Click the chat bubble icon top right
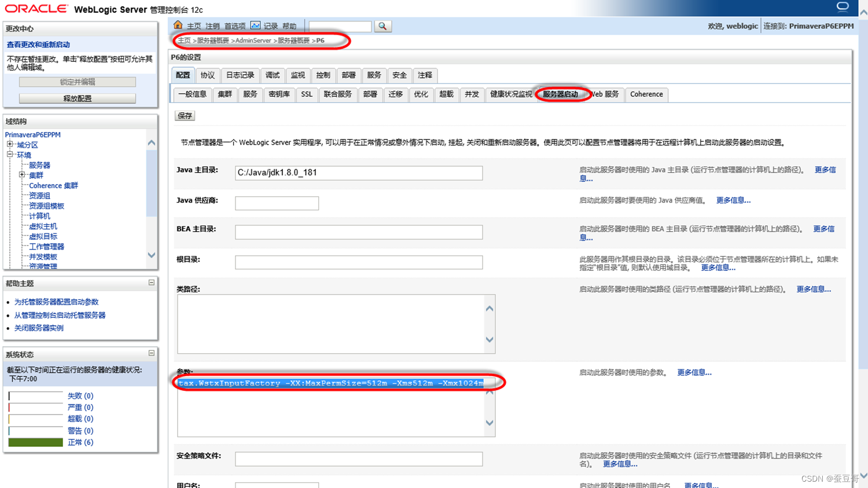The width and height of the screenshot is (868, 488). tap(843, 6)
